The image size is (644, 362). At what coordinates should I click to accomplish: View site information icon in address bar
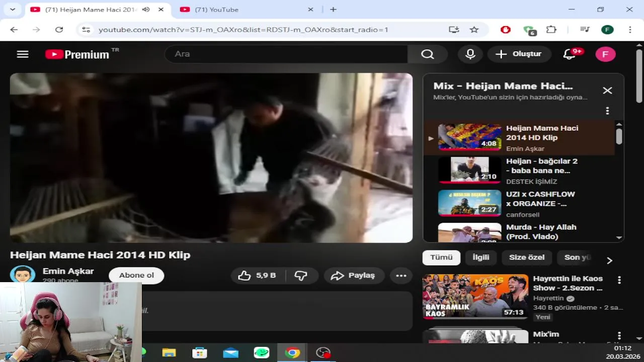point(86,30)
